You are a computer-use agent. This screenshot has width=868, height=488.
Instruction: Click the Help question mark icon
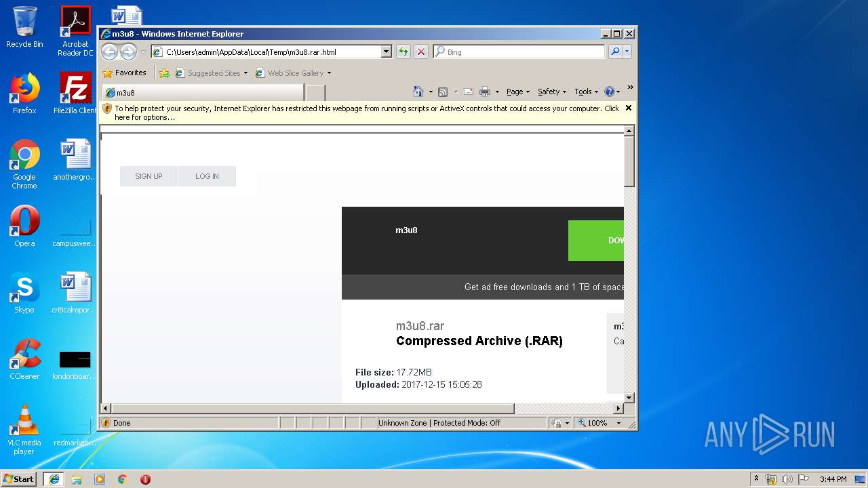pos(609,91)
